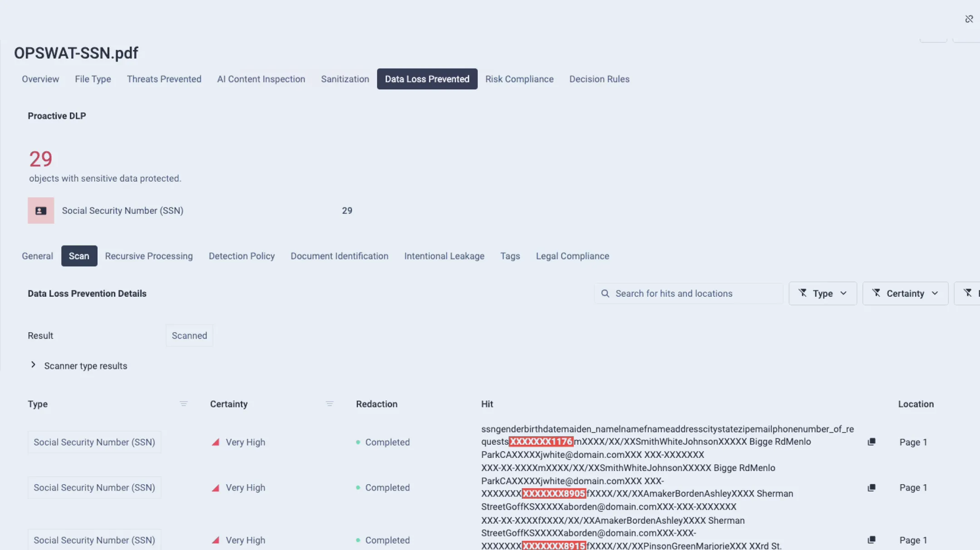
Task: Copy the second hit with 8905
Action: [872, 488]
